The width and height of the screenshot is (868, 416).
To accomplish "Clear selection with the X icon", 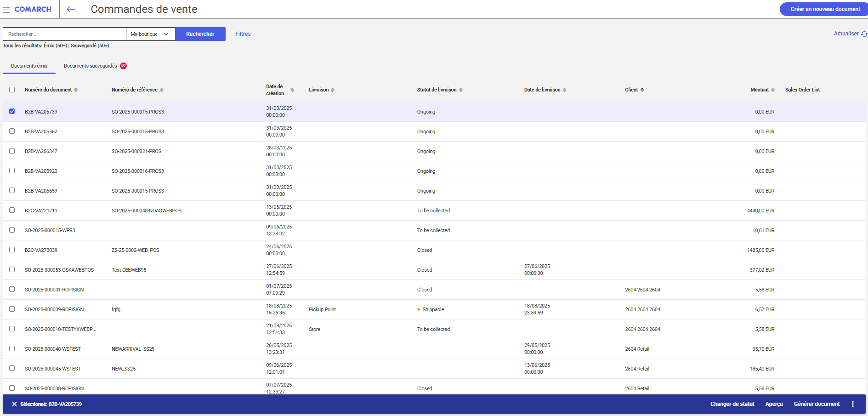I will click(x=14, y=404).
